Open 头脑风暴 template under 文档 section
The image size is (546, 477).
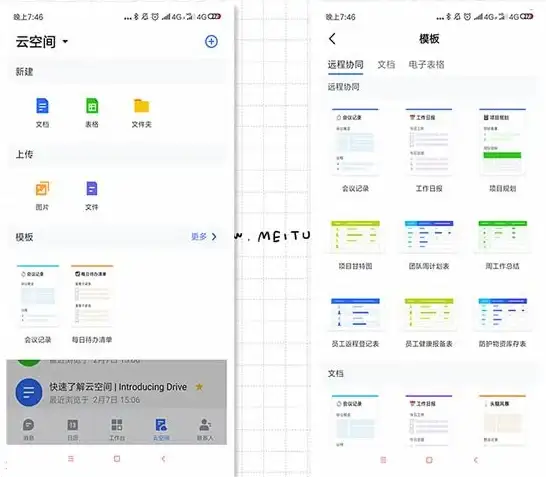click(x=502, y=421)
